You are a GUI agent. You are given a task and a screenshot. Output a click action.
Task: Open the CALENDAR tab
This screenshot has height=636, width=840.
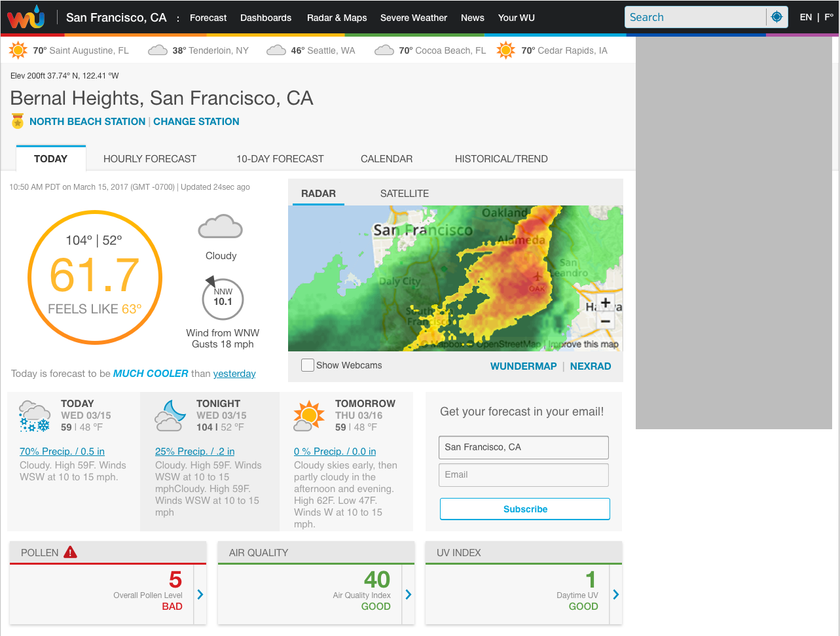(387, 158)
